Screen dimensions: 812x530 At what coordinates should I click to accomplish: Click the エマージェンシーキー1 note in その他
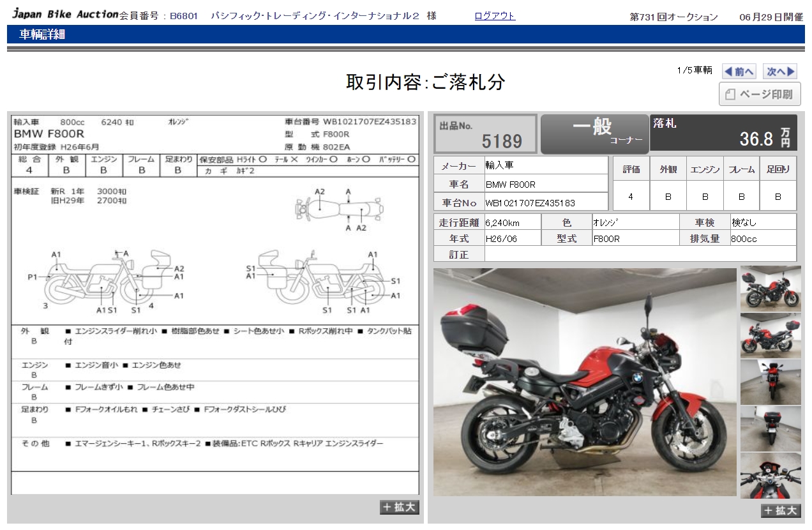click(x=108, y=444)
